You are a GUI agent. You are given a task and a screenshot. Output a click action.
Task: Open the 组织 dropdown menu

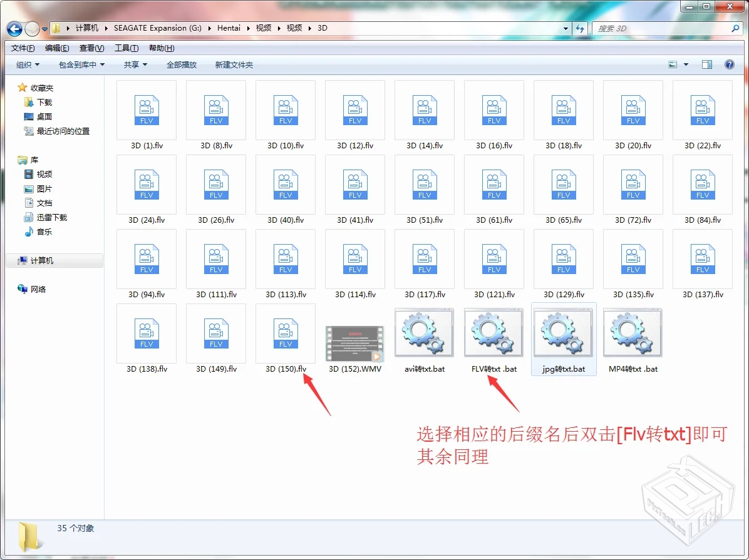coord(28,64)
